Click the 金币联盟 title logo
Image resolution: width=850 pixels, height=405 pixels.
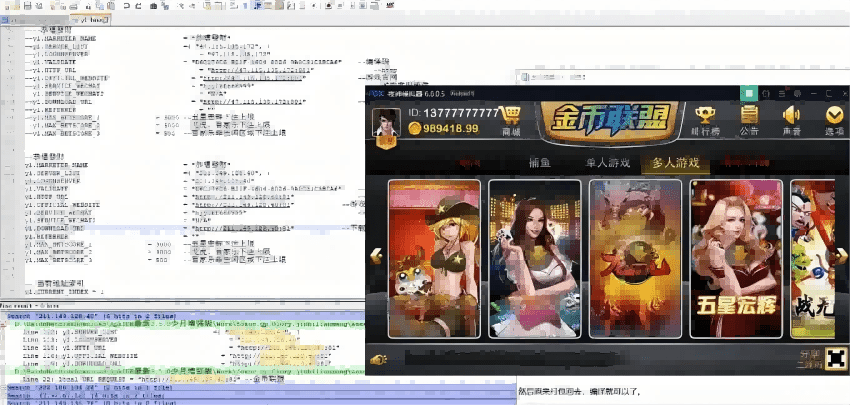[609, 119]
